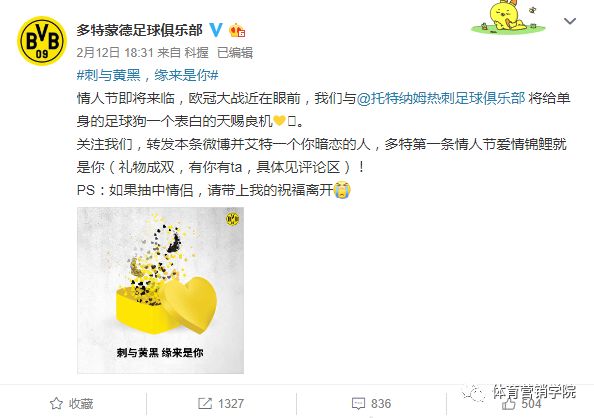Click the 收藏 favorite button text
594x418 pixels.
(81, 404)
